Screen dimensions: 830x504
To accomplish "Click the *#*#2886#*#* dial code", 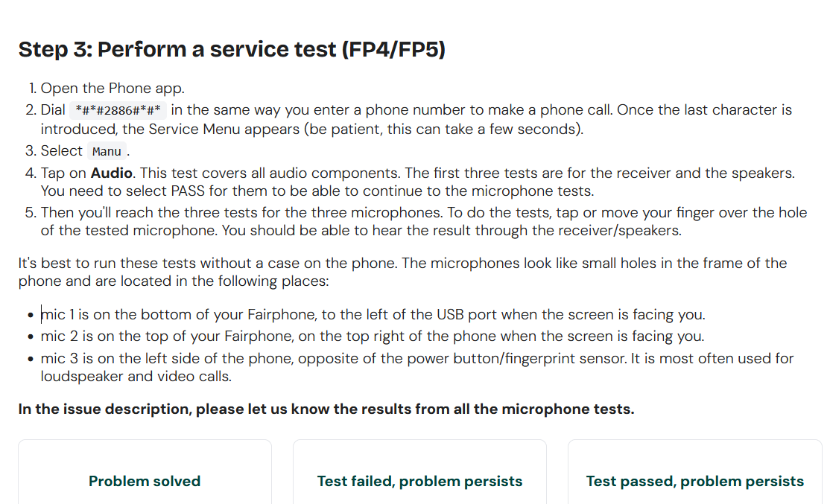I will tap(119, 110).
